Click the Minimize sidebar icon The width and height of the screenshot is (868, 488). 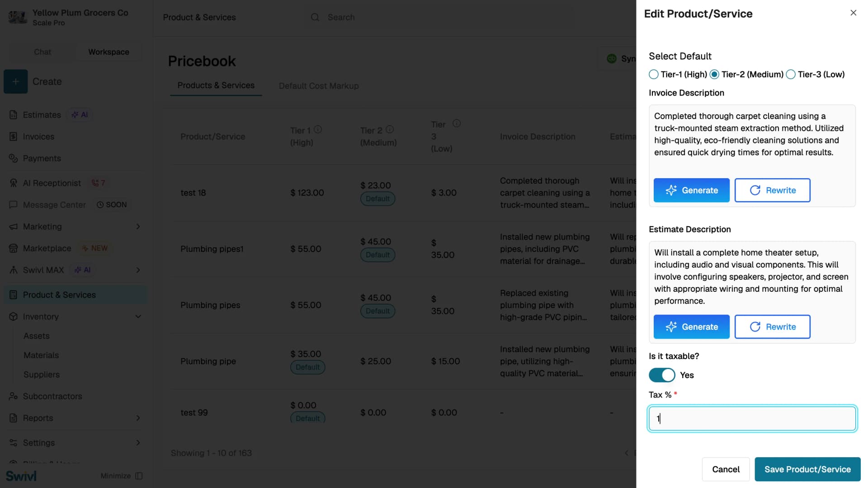coord(139,476)
